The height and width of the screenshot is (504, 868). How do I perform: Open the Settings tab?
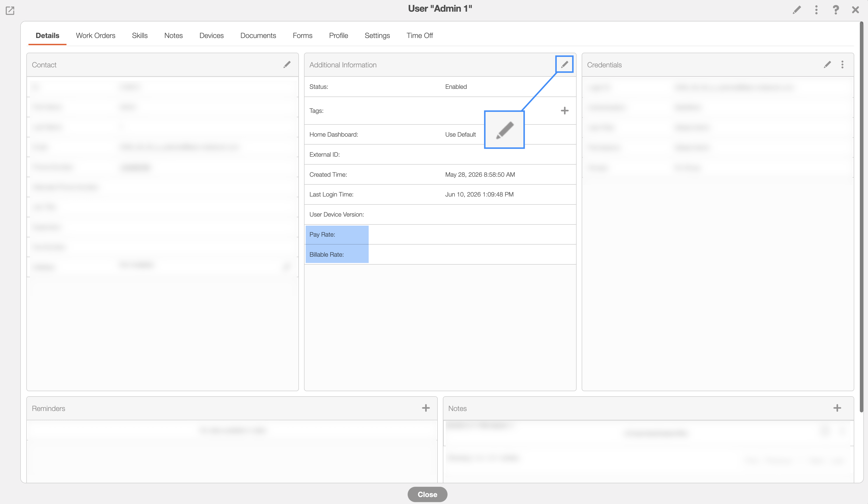377,35
